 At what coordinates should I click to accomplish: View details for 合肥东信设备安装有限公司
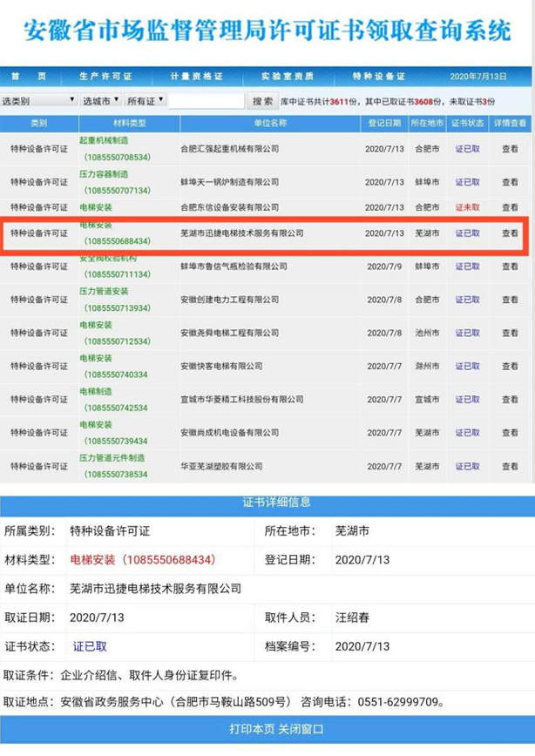(510, 207)
